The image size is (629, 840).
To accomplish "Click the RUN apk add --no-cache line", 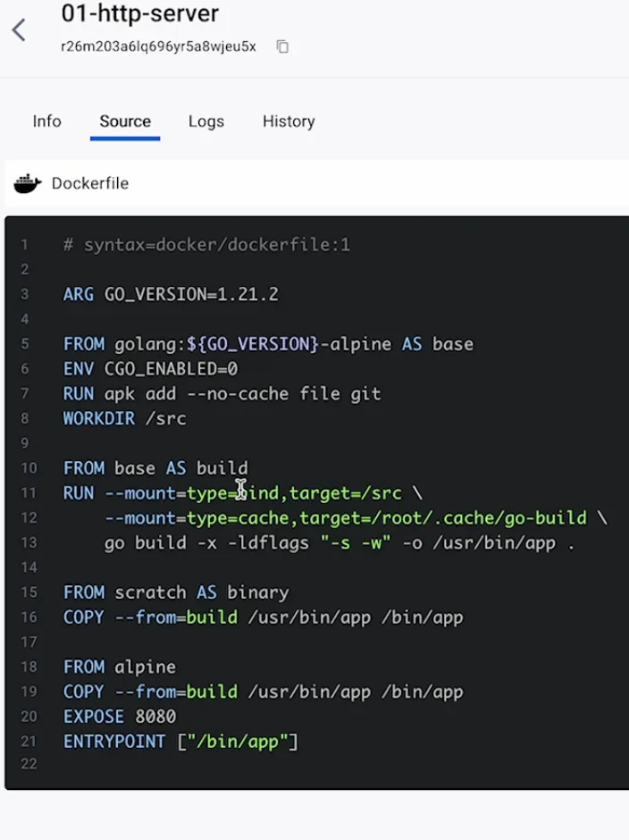I will 222,394.
